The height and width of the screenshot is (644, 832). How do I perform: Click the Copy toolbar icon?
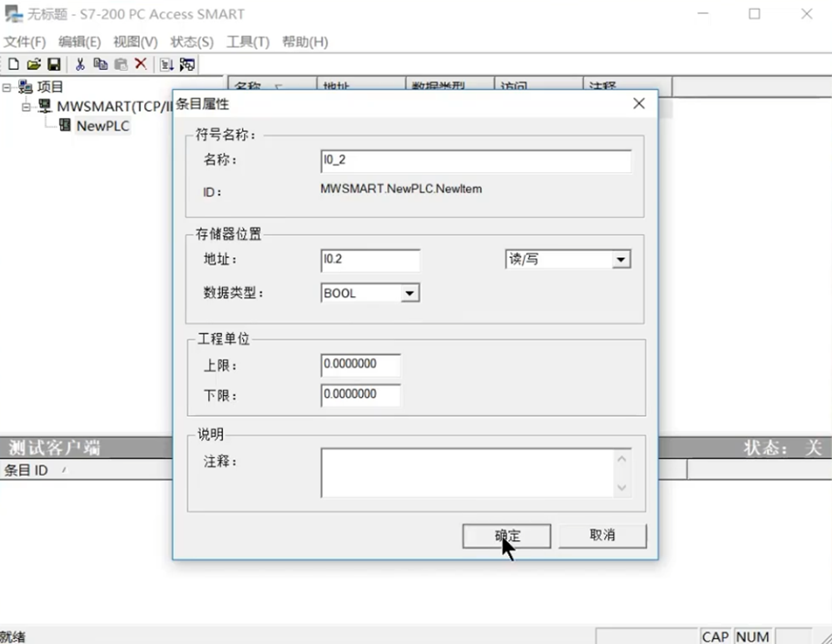coord(101,64)
